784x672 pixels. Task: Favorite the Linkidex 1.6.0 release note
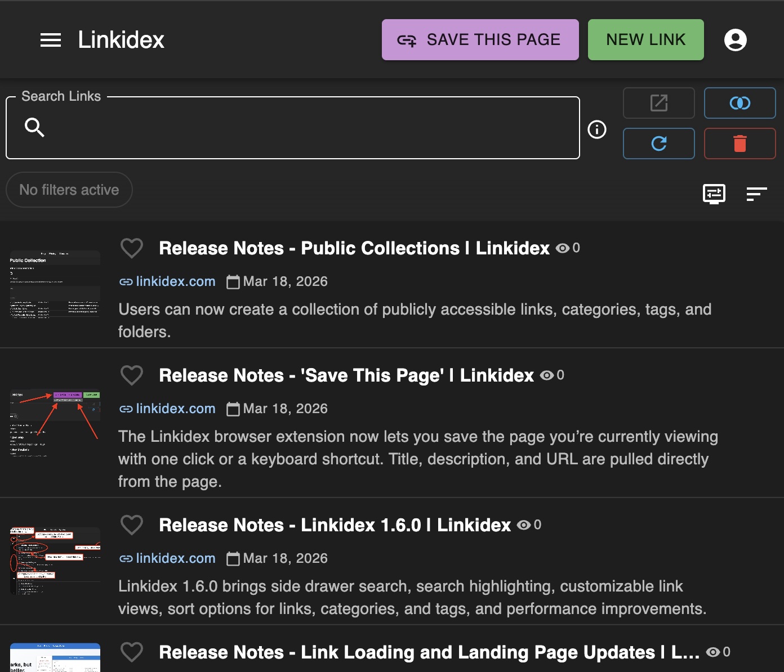(x=131, y=525)
